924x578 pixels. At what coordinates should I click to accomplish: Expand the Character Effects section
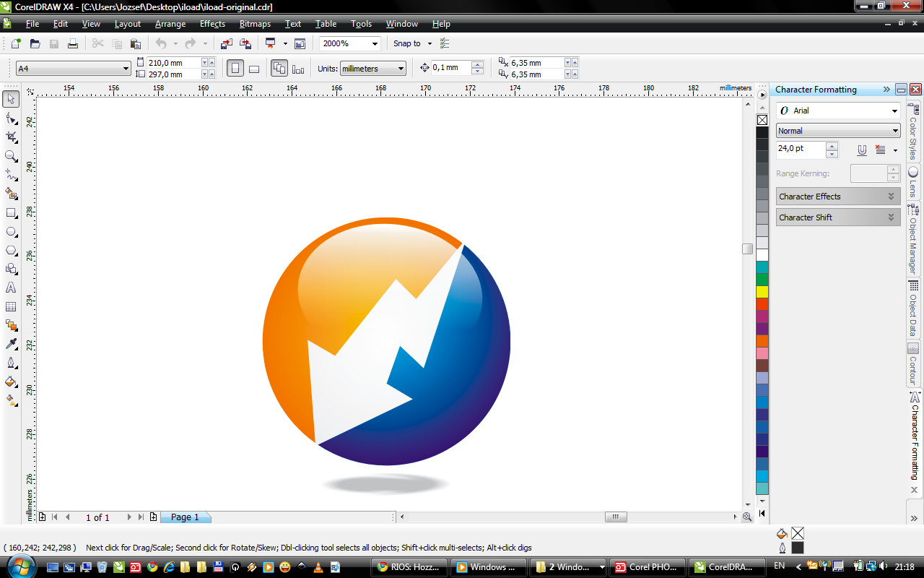click(838, 197)
